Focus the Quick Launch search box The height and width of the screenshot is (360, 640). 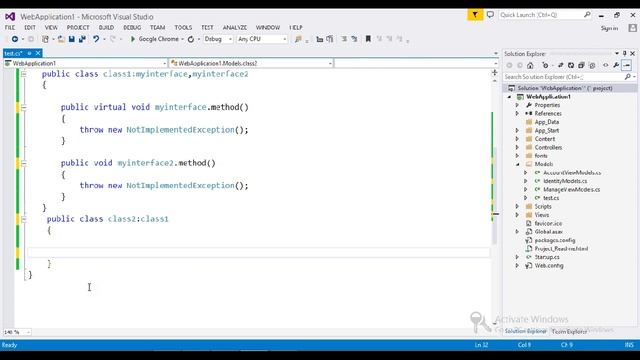point(545,15)
